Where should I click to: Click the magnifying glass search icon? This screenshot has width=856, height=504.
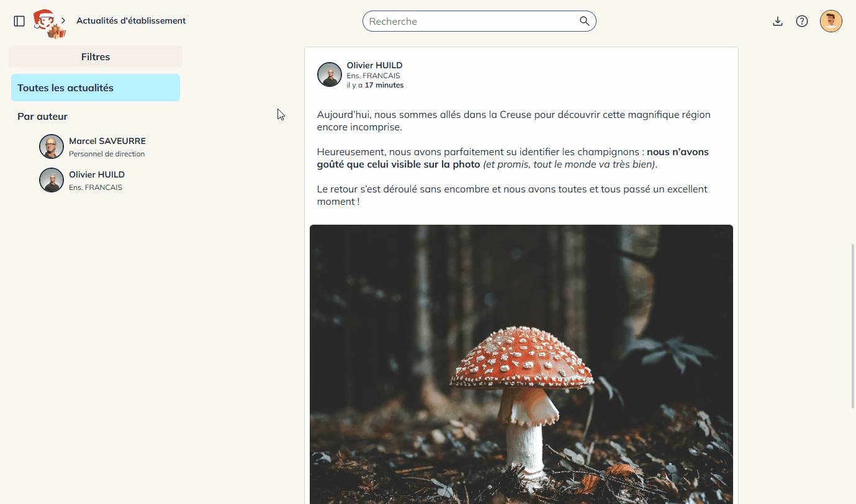click(x=584, y=21)
